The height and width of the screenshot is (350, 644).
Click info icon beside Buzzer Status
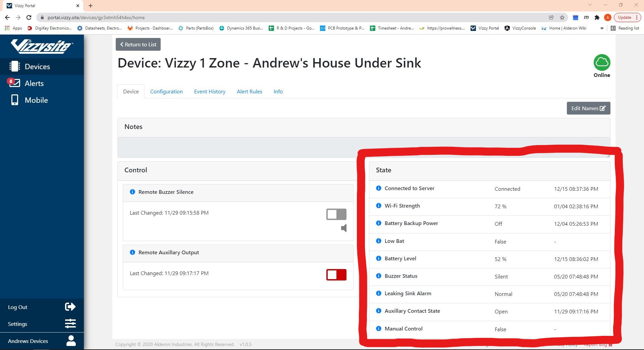pyautogui.click(x=379, y=276)
